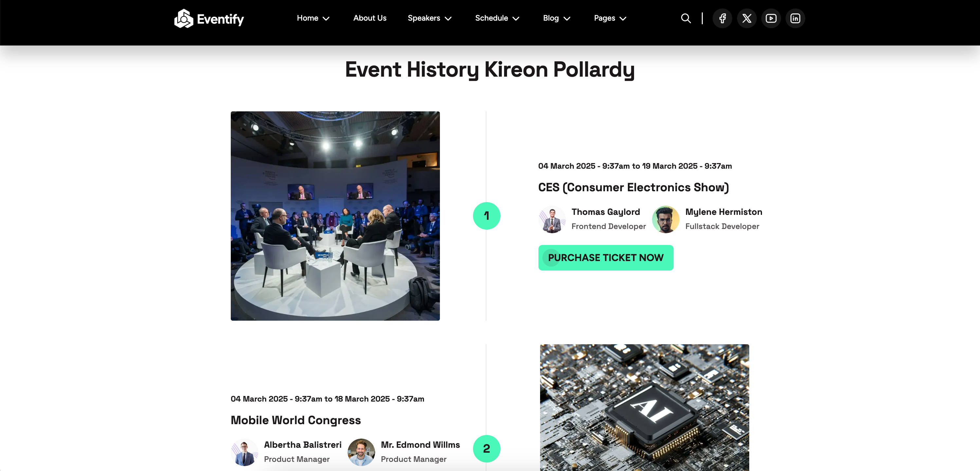Expand the Home dropdown menu
The width and height of the screenshot is (980, 471).
(313, 18)
